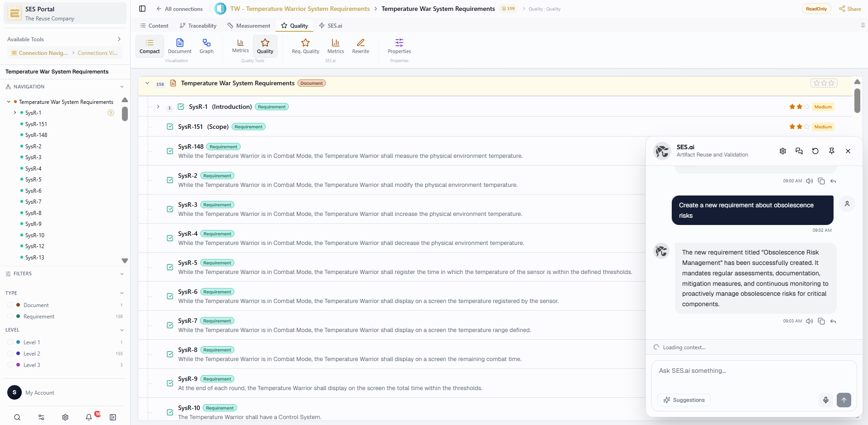Switch to the Traceability tab

click(198, 26)
